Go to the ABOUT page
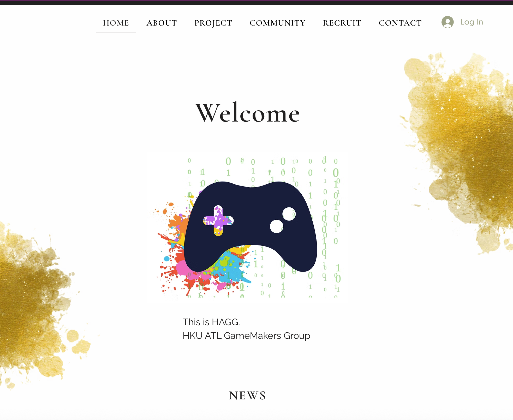This screenshot has width=513, height=420. (x=162, y=23)
